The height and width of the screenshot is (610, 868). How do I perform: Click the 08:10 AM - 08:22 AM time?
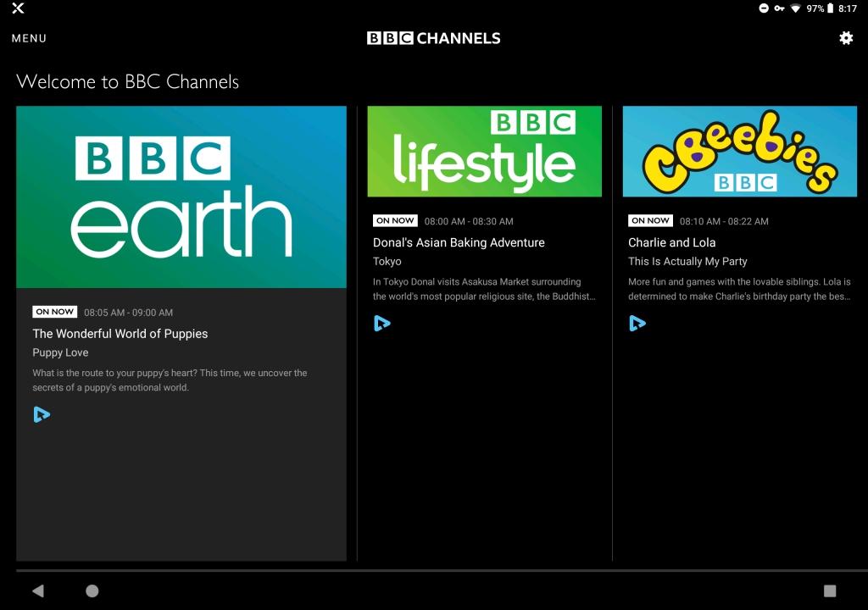pos(724,221)
